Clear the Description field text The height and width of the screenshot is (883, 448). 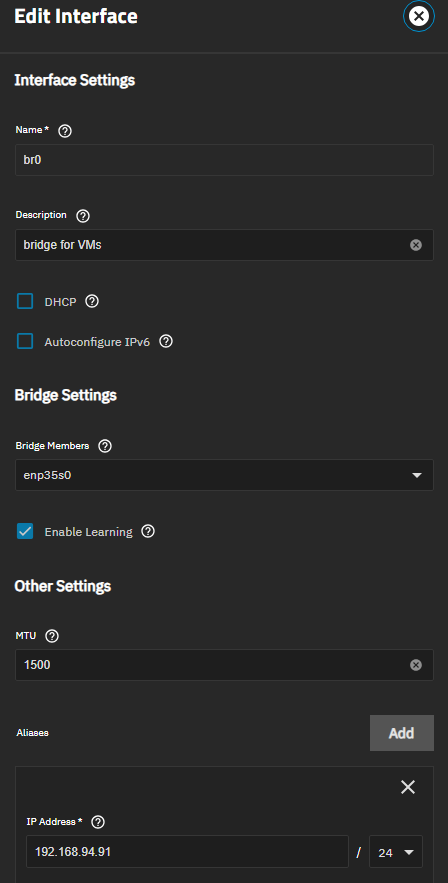click(416, 245)
